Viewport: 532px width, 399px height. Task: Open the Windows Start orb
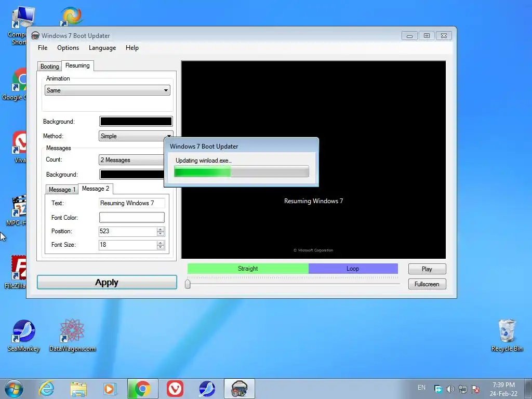(14, 389)
